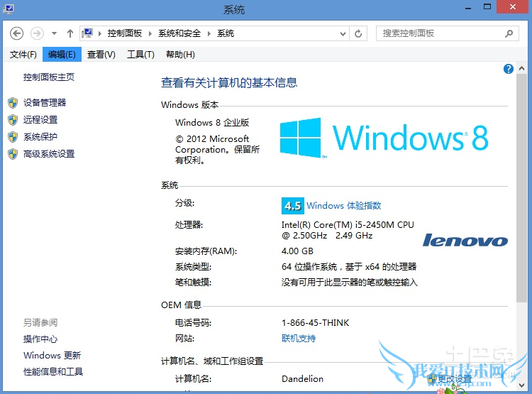532x394 pixels.
Task: Expand the arrow after 系统和安全 breadcrumb
Action: 209,33
